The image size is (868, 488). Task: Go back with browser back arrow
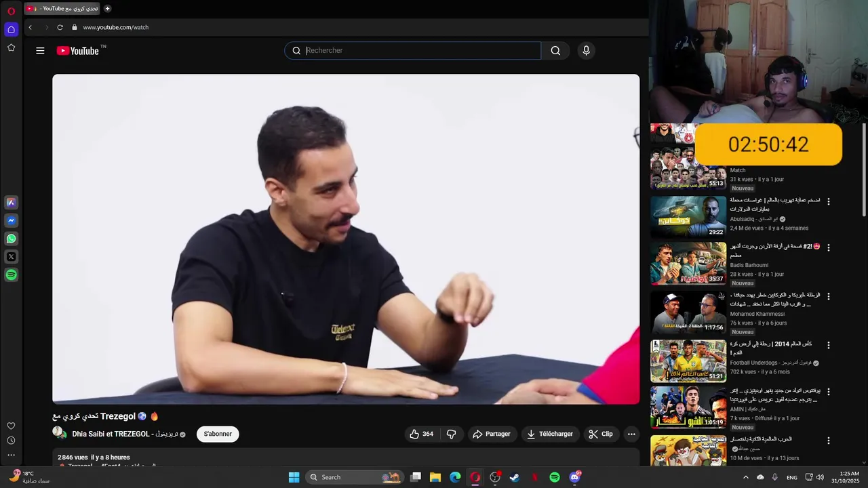[30, 27]
